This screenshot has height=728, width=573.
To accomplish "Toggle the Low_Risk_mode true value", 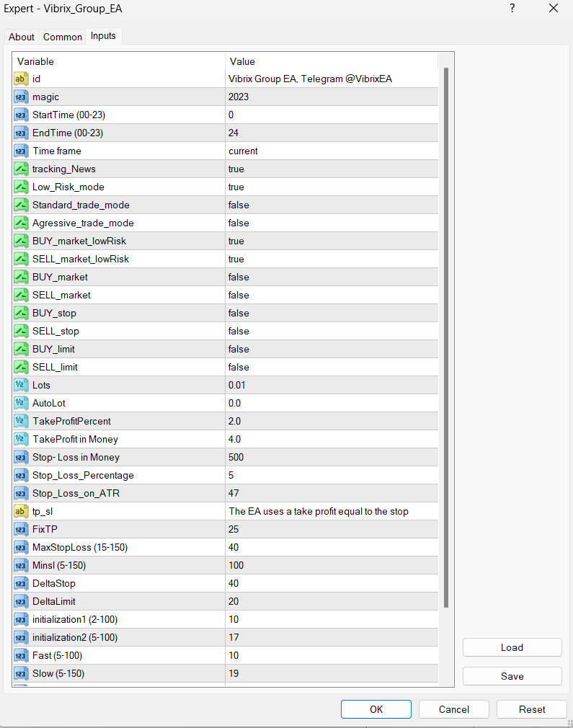I will pos(332,187).
